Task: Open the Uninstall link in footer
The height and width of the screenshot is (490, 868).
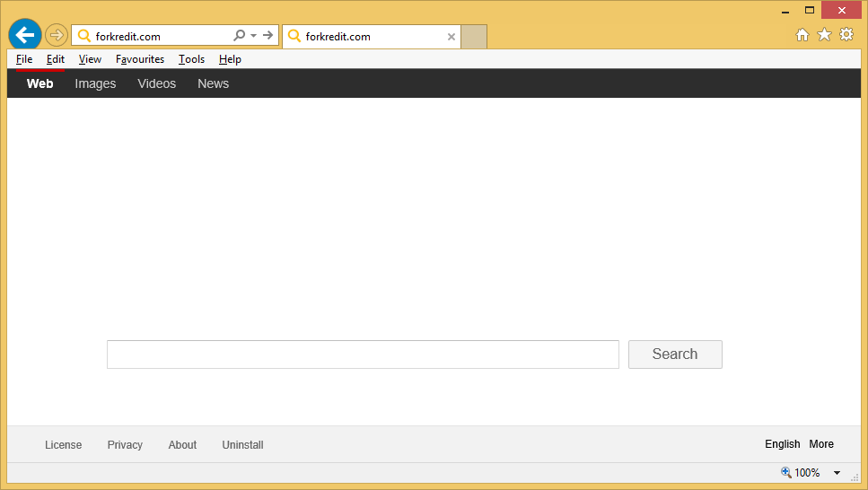Action: [242, 445]
